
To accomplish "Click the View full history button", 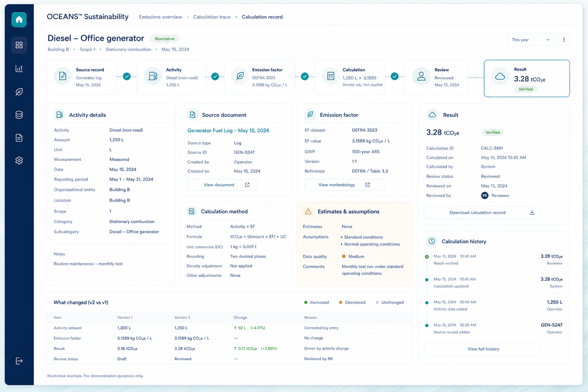I will [x=482, y=349].
